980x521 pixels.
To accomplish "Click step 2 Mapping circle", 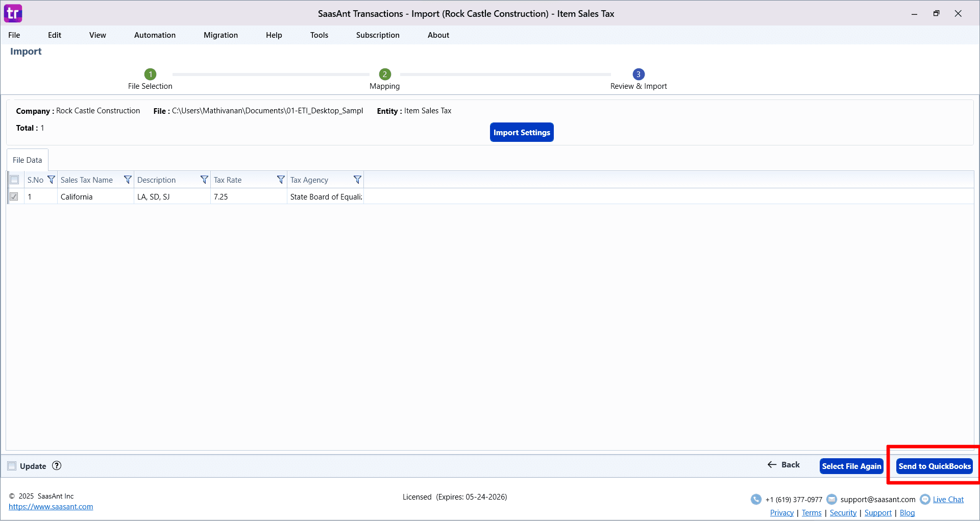I will click(x=385, y=74).
